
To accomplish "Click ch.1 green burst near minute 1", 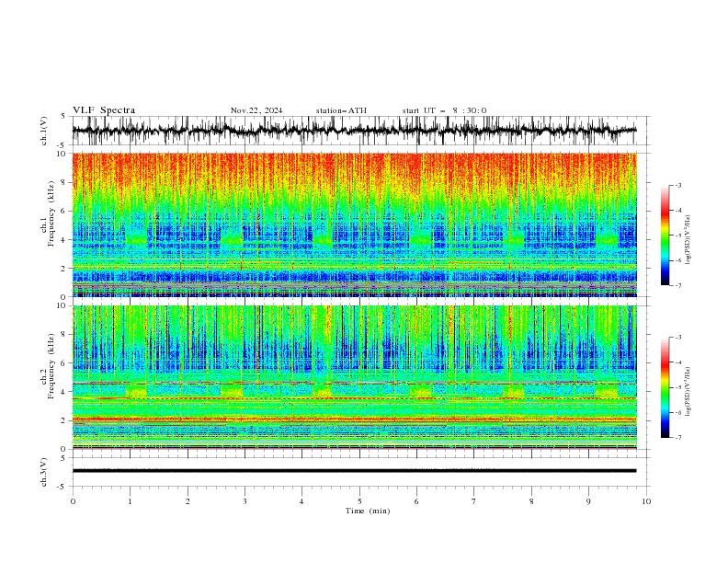I will click(136, 238).
